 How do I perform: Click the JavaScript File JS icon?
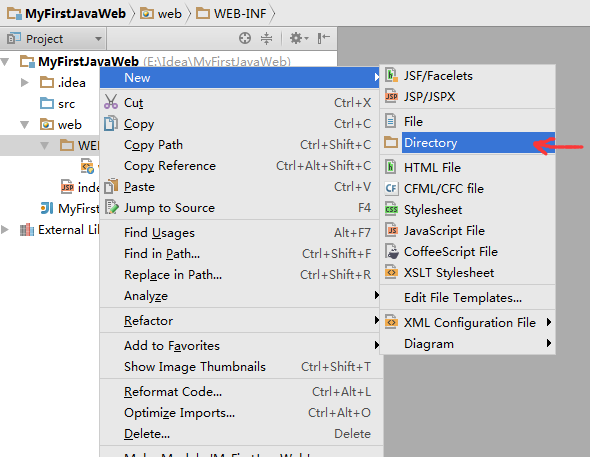click(x=391, y=230)
